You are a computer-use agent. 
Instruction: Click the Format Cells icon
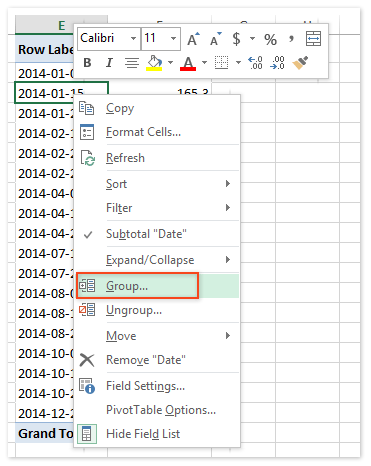point(87,132)
